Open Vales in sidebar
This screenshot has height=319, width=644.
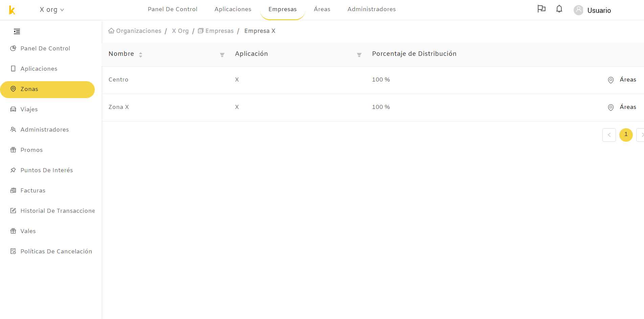point(28,231)
